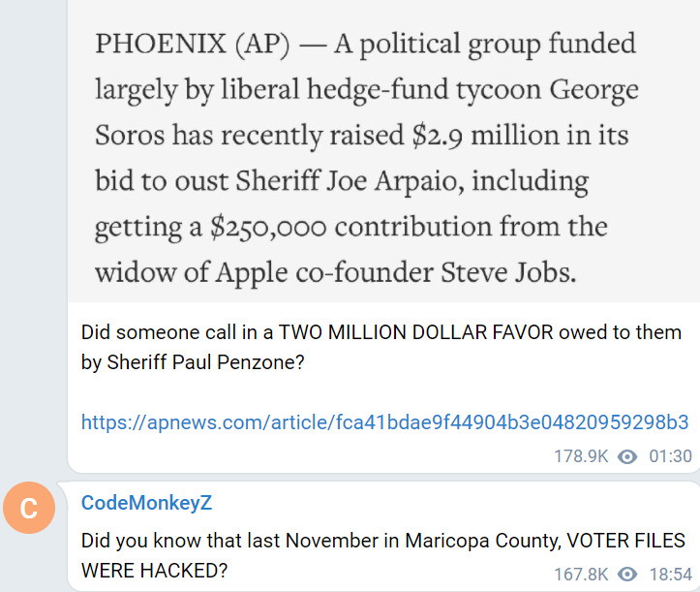Click the $250,000 contribution line in image

coord(350,227)
